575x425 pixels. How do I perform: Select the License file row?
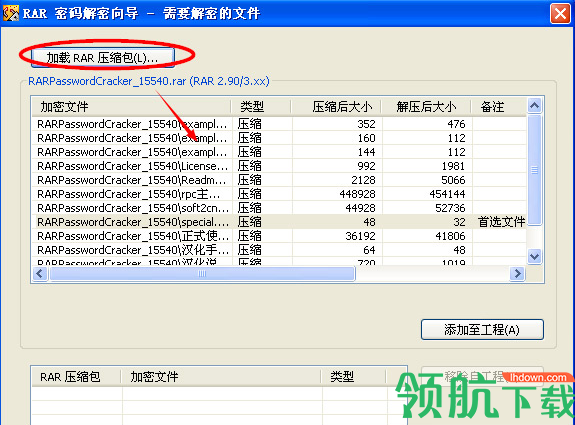pyautogui.click(x=279, y=166)
